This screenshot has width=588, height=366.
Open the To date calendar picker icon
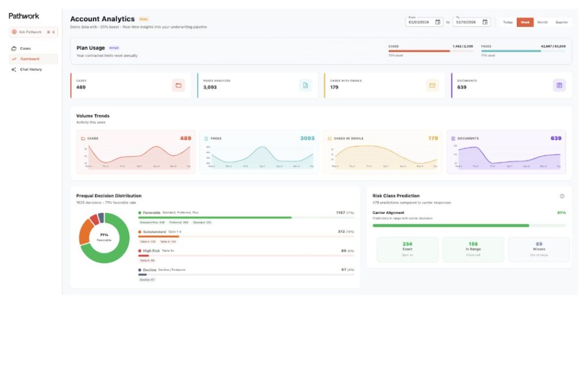tap(485, 22)
